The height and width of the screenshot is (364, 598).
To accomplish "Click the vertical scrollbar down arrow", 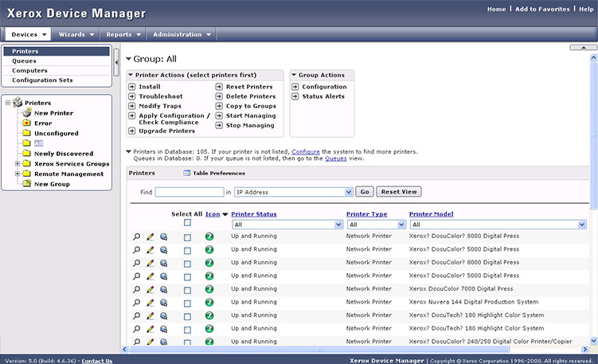I will [593, 340].
